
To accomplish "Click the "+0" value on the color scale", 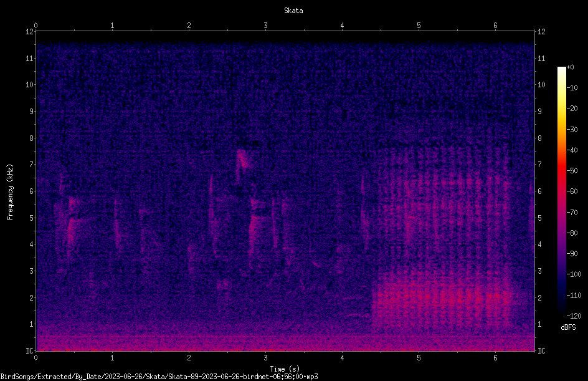I will tap(571, 67).
